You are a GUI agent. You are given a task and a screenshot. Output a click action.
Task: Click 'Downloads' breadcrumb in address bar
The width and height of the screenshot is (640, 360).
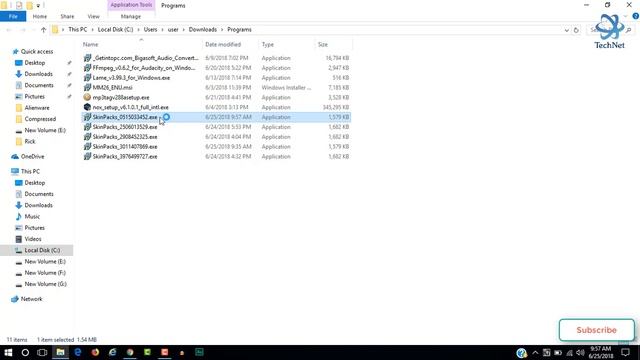(x=202, y=29)
